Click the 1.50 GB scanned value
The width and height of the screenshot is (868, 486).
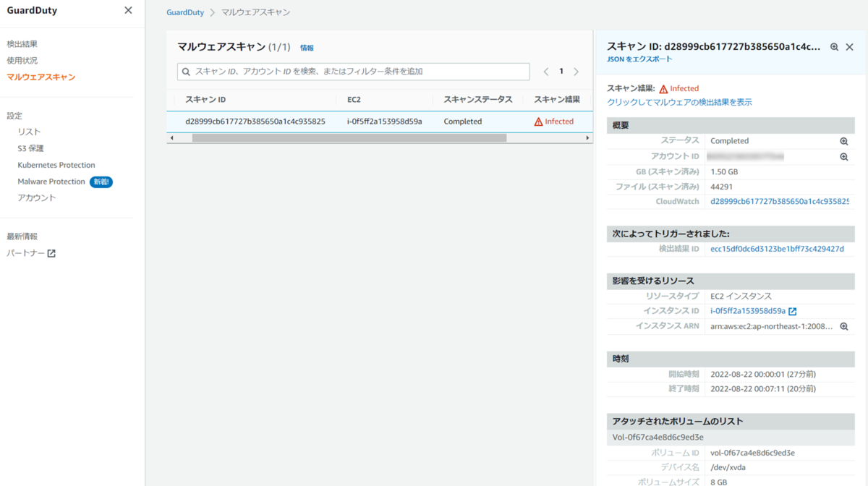(x=724, y=172)
